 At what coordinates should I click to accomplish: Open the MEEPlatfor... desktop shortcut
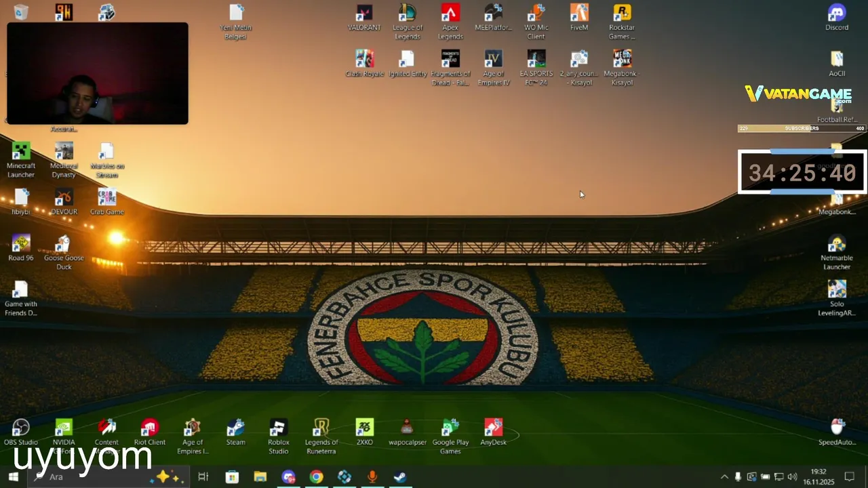click(x=493, y=18)
